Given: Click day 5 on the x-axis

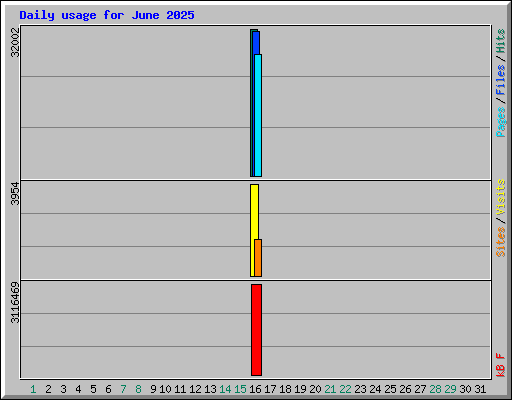Looking at the screenshot, I should (93, 389).
